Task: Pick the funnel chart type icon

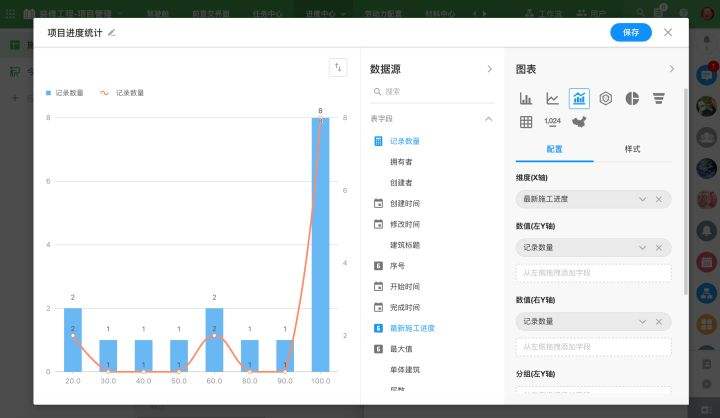Action: click(659, 98)
